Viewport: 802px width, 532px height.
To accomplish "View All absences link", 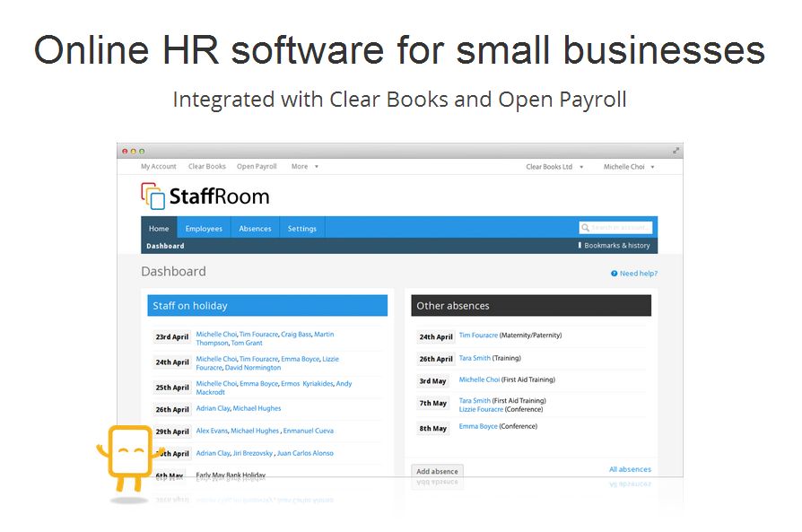I will (x=630, y=469).
